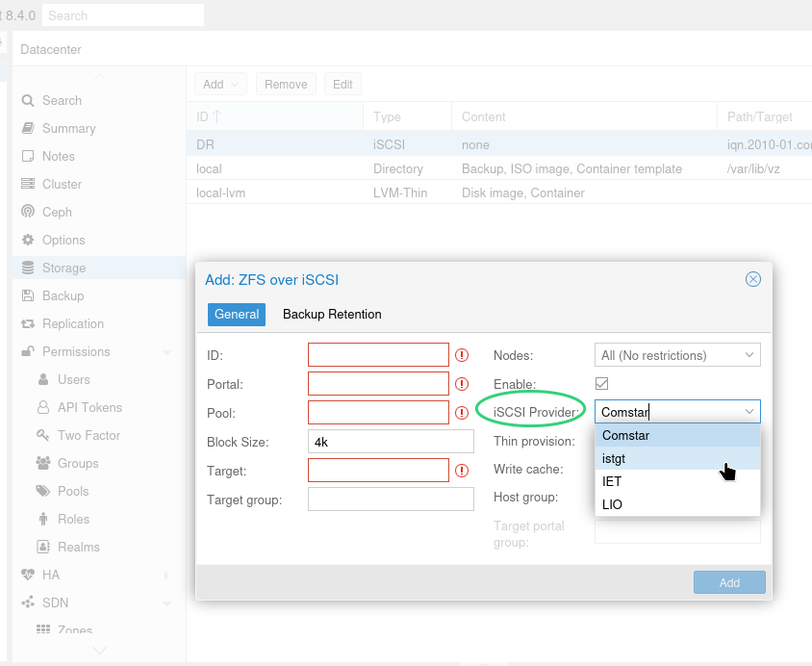Image resolution: width=812 pixels, height=666 pixels.
Task: Click the Add button in dialog
Action: point(729,582)
